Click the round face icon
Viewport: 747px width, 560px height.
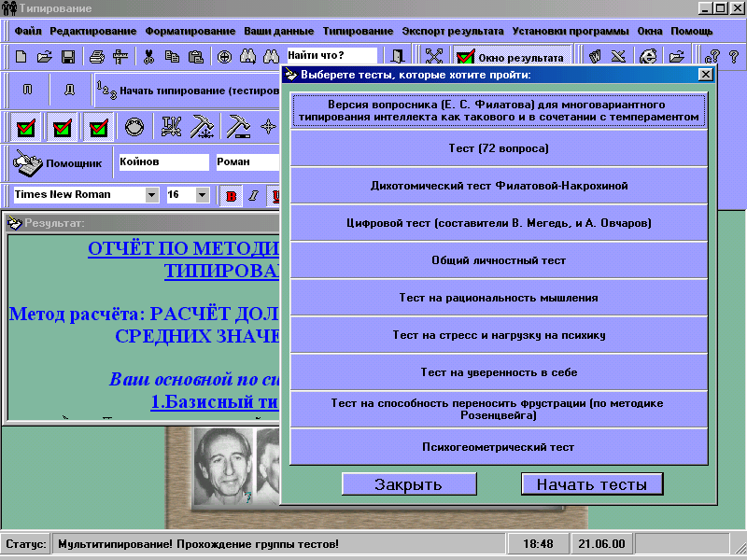[x=134, y=127]
